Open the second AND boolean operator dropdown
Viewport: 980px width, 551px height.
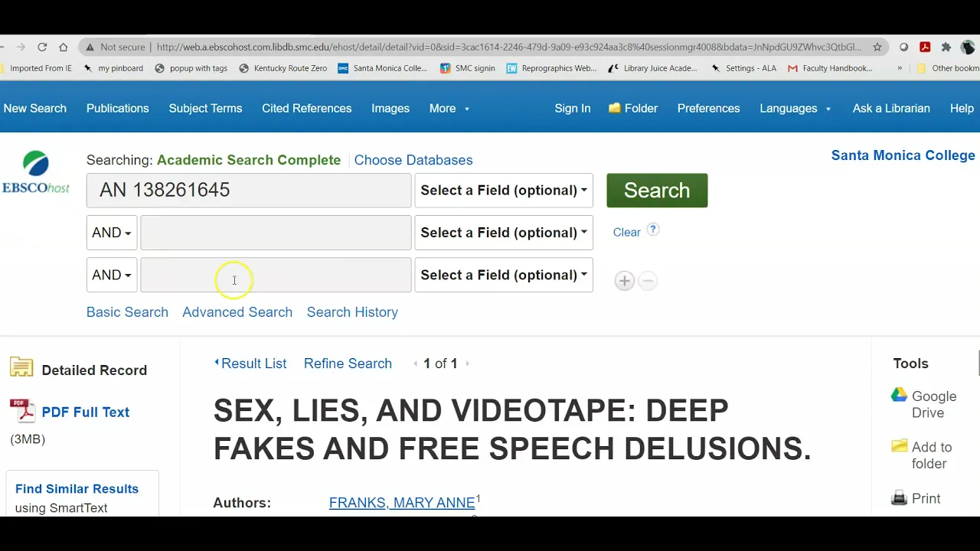112,275
